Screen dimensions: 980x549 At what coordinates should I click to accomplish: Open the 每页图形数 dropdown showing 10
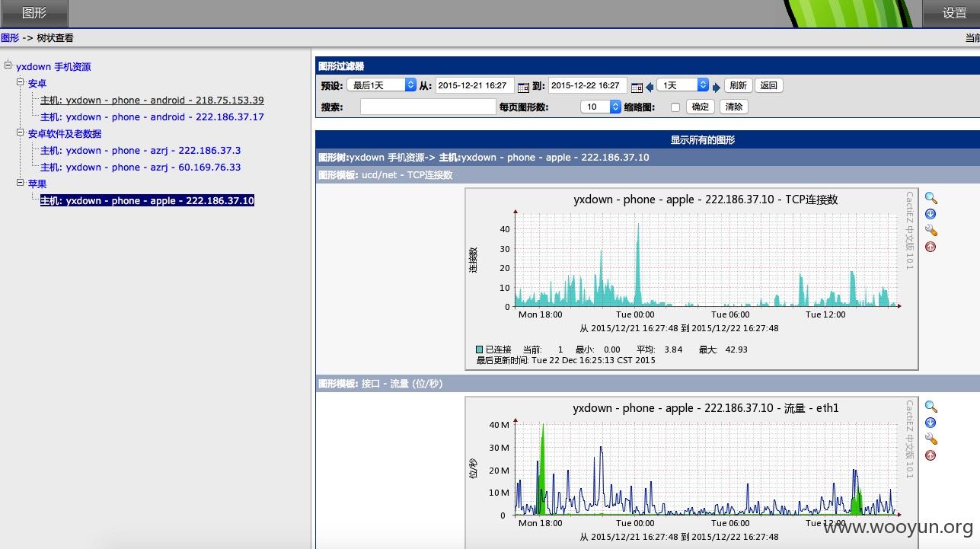pyautogui.click(x=601, y=107)
